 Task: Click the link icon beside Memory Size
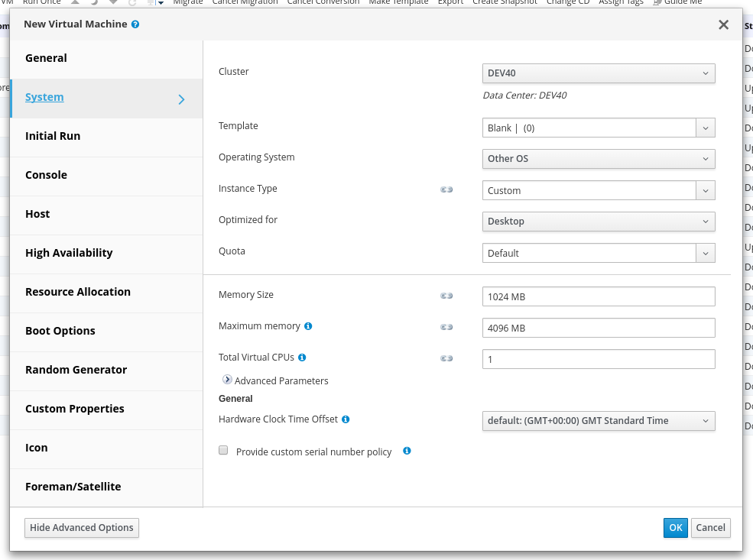pyautogui.click(x=446, y=296)
